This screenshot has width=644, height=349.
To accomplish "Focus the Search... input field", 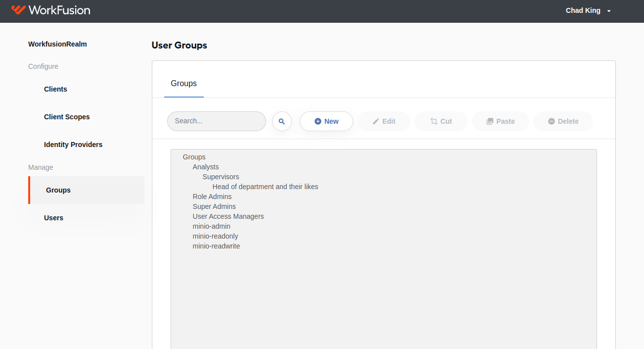I will (217, 121).
